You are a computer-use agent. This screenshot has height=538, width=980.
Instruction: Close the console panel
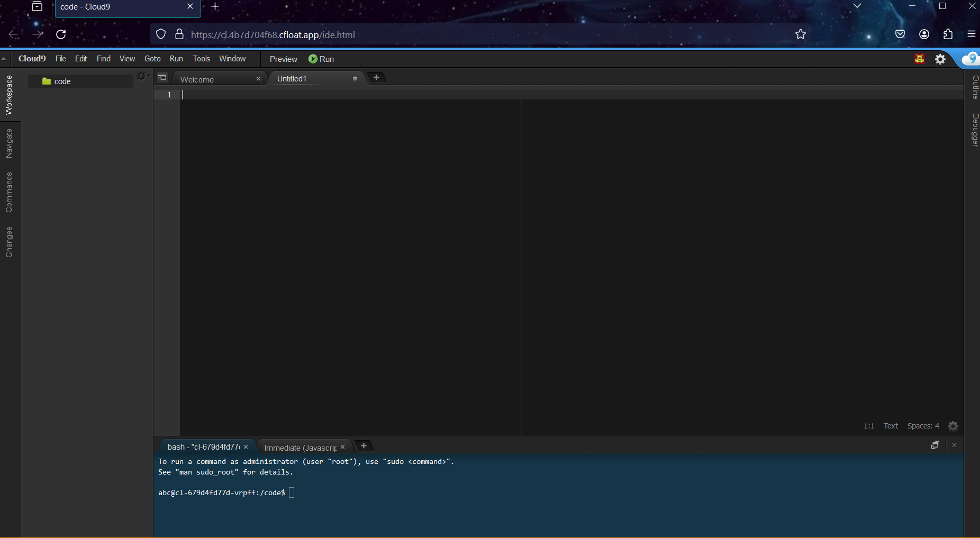(954, 445)
